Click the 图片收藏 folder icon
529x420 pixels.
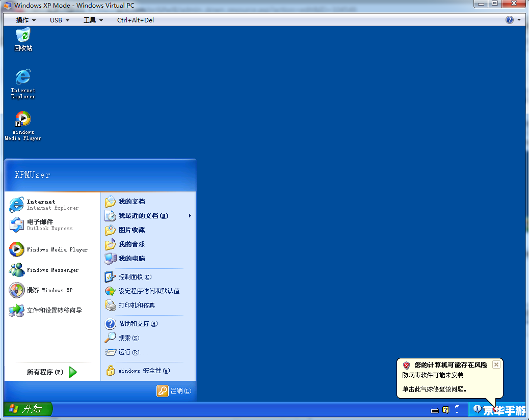point(110,230)
